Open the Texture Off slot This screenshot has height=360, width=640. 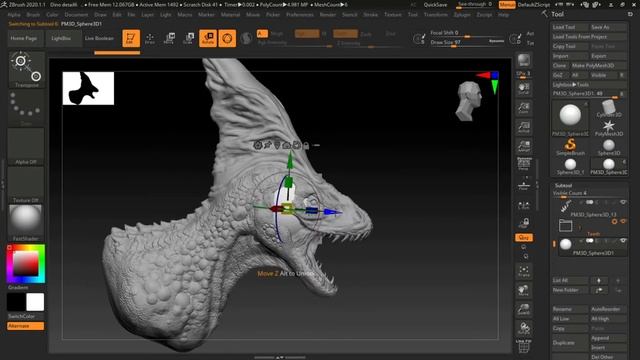(26, 184)
